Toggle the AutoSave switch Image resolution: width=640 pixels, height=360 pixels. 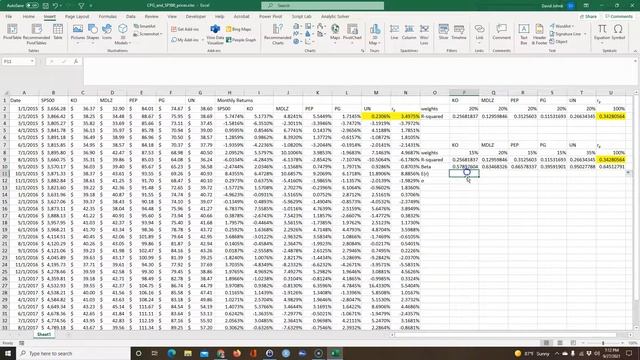point(32,6)
